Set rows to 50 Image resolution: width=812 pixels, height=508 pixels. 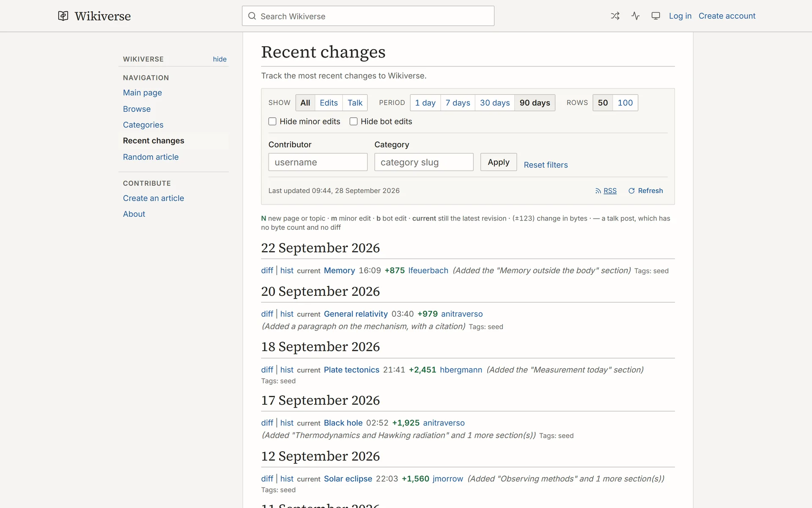pos(603,103)
